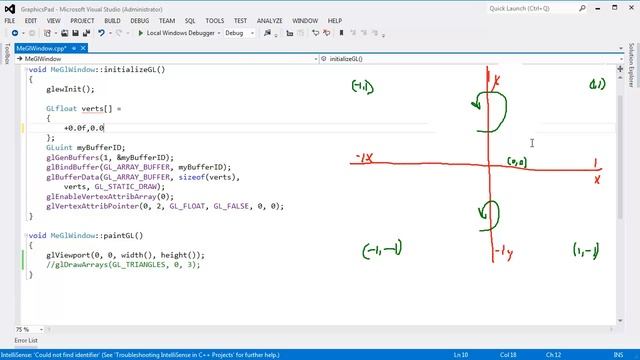Viewport: 640px width, 360px height.
Task: Open the PROJECT menu
Action: [82, 20]
